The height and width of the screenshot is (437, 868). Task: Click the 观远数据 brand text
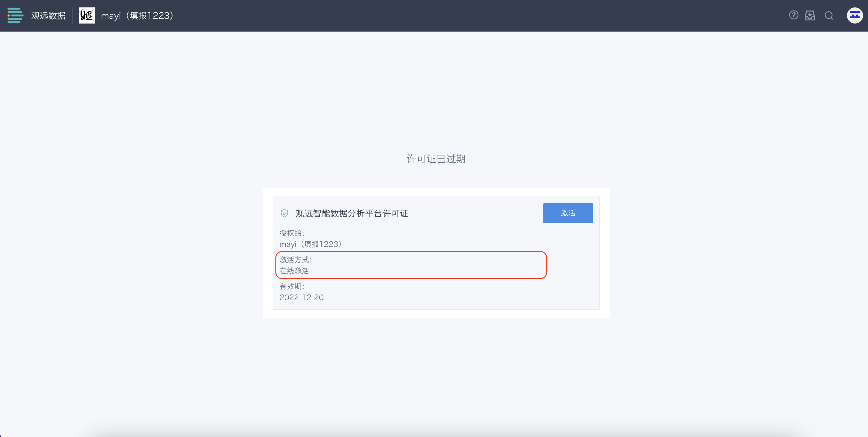click(48, 16)
